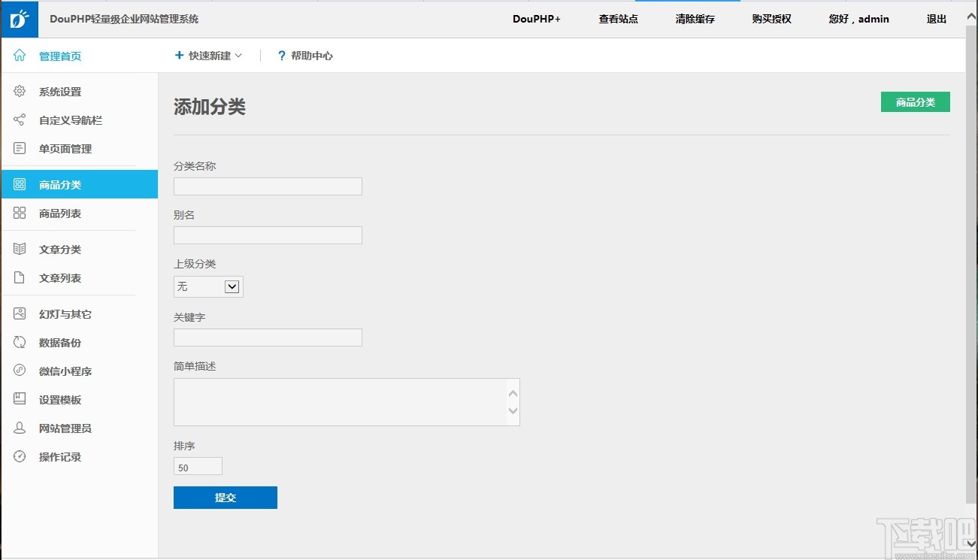The width and height of the screenshot is (978, 560).
Task: Click the user icon for 网站管理员
Action: [x=20, y=428]
